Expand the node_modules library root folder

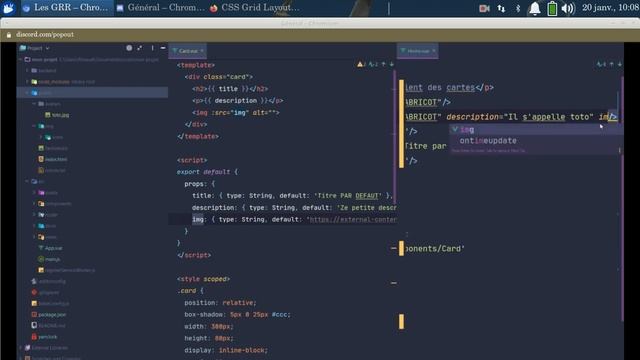[x=27, y=82]
